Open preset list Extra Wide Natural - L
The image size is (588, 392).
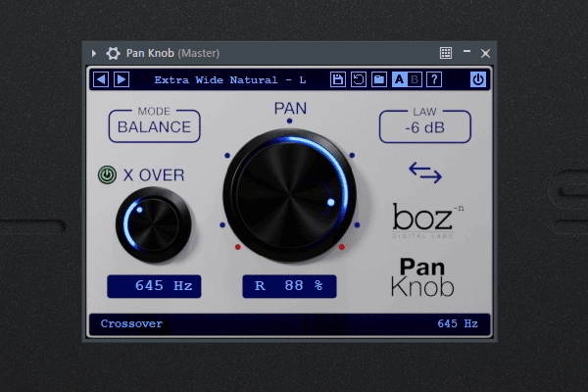(x=230, y=80)
